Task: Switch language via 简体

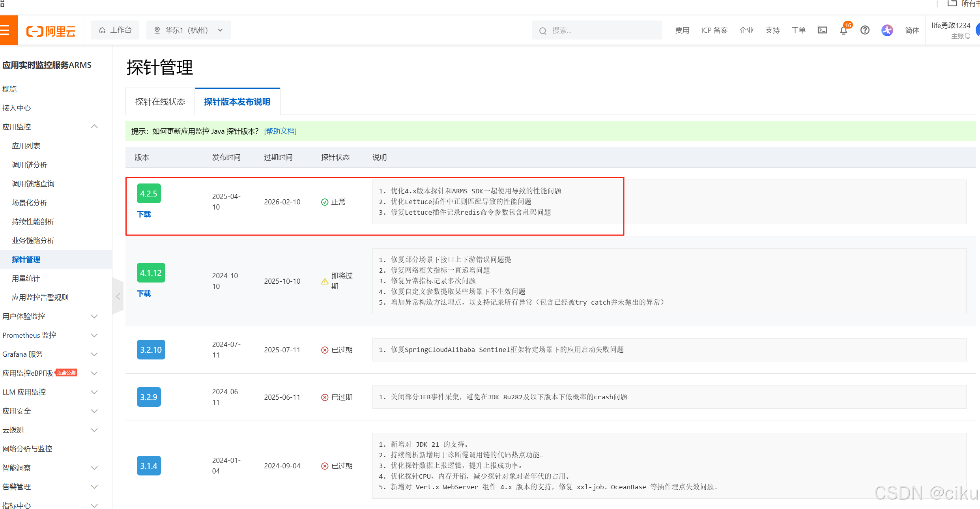Action: point(912,30)
